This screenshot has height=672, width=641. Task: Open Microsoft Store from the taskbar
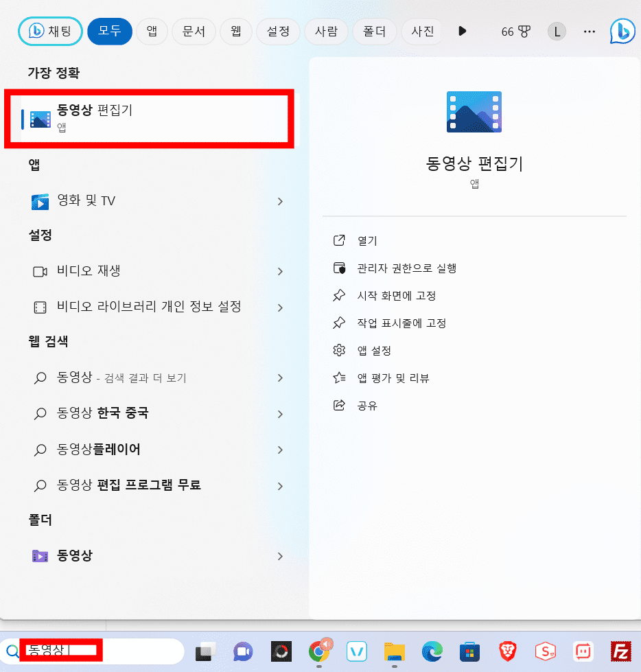point(469,651)
